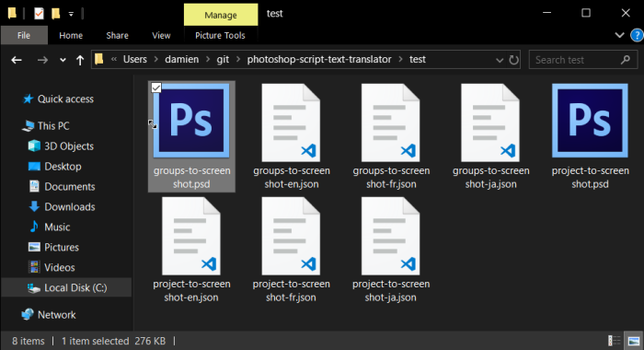Select the Manage contextual tab
The image size is (644, 350).
tap(221, 15)
